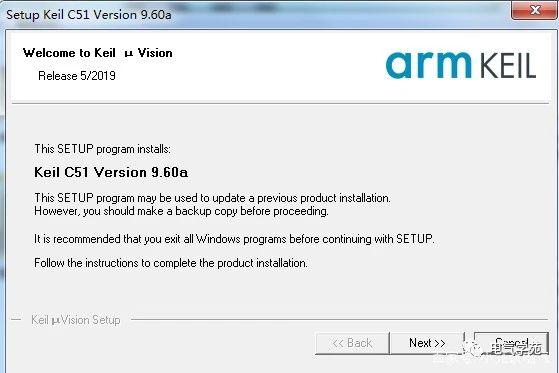The image size is (559, 373).
Task: Click the greyed-out << Back button
Action: [x=352, y=343]
